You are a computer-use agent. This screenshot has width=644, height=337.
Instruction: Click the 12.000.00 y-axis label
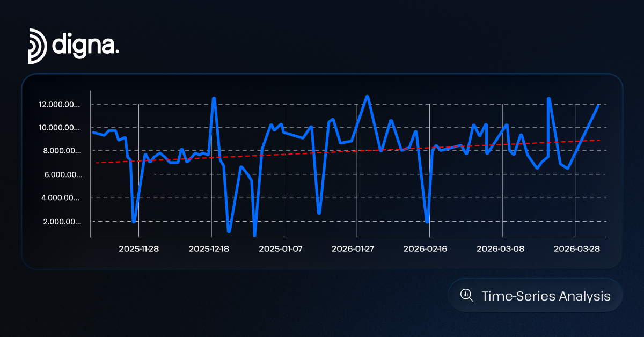[x=58, y=105]
